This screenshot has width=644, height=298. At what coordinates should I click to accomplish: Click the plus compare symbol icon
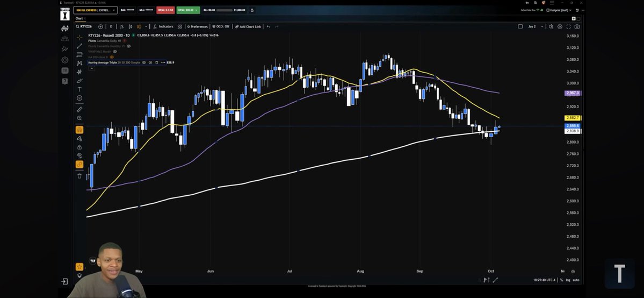100,27
